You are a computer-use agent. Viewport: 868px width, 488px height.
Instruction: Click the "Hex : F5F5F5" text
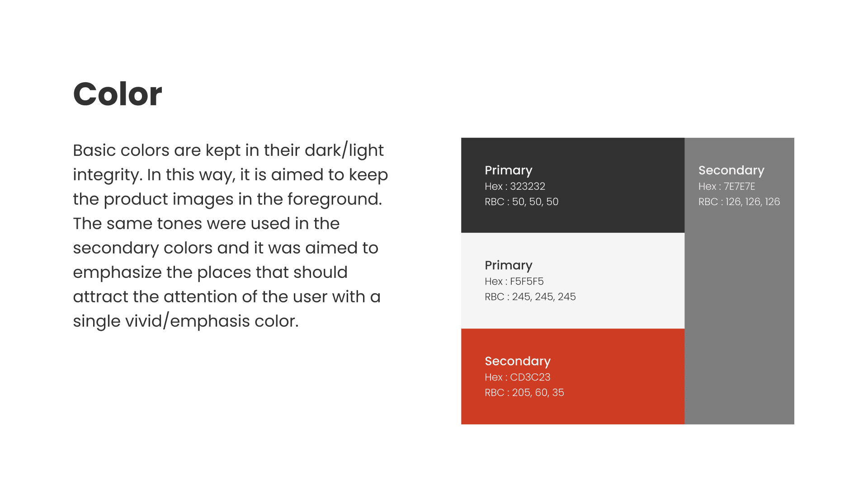[514, 281]
